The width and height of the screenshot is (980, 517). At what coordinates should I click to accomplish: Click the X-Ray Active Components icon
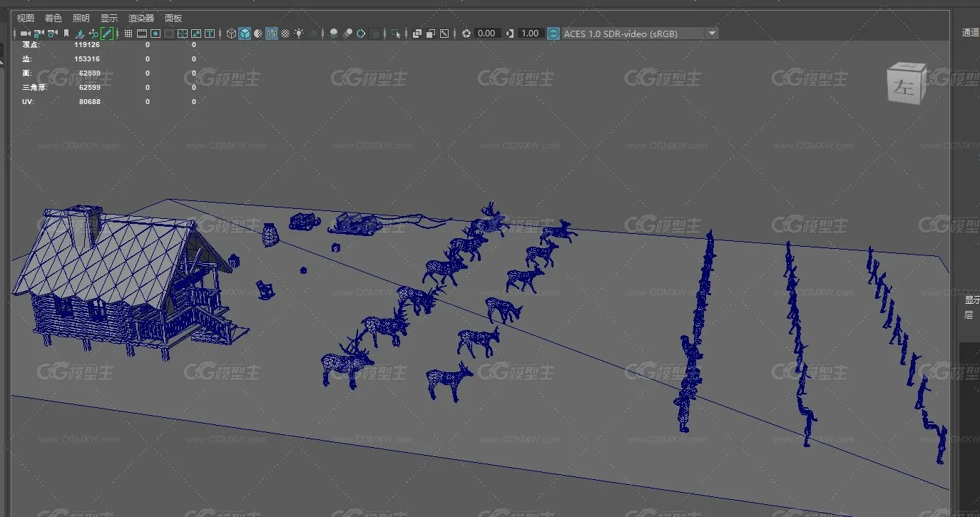point(431,34)
